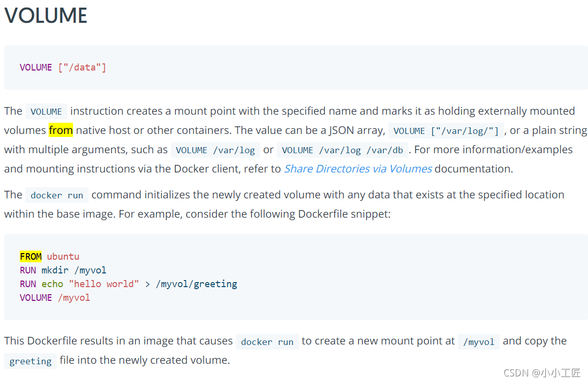Click first inline VOLUME code after "The"

click(46, 112)
